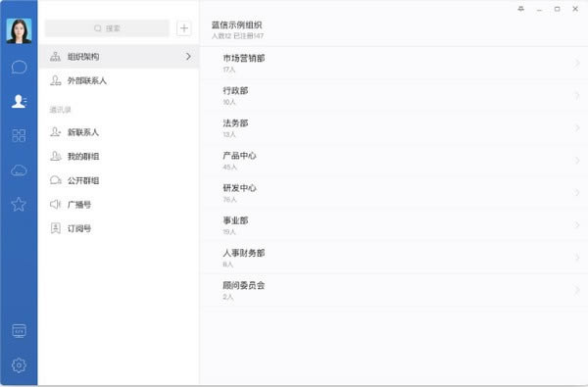
Task: Click the 搜索 search input field
Action: point(107,28)
